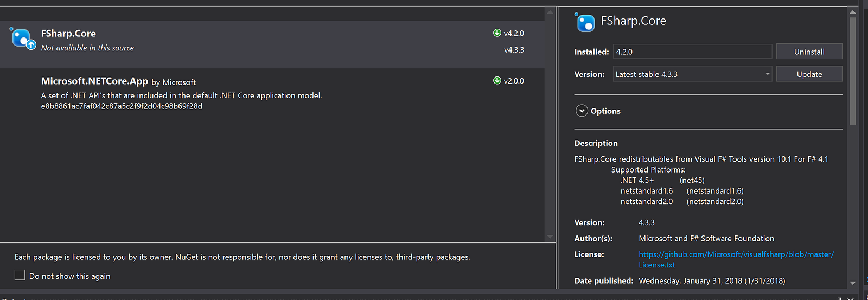
Task: Click the package list scrollbar up arrow
Action: tap(550, 11)
